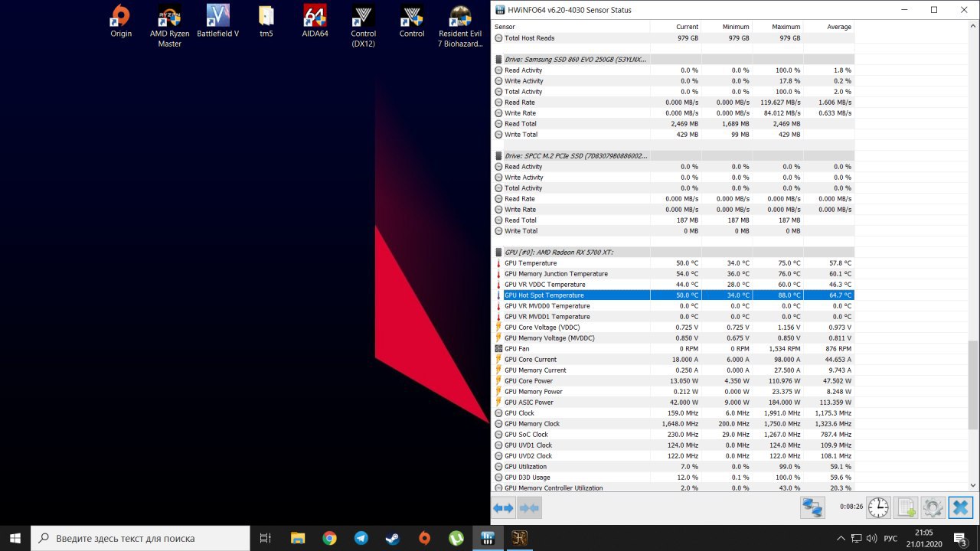The height and width of the screenshot is (551, 980).
Task: Open the taskbar clock showing 21:05
Action: pyautogui.click(x=924, y=538)
